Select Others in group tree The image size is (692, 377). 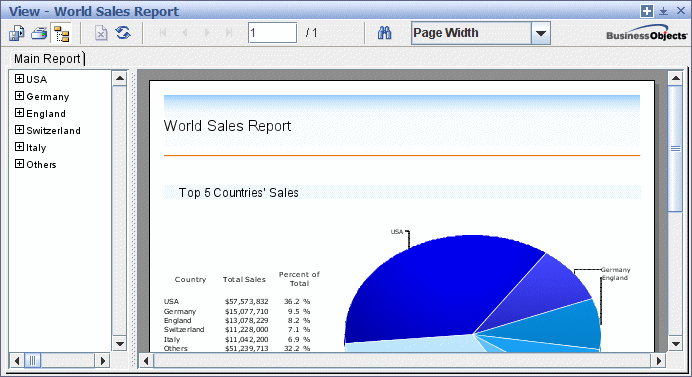coord(41,165)
